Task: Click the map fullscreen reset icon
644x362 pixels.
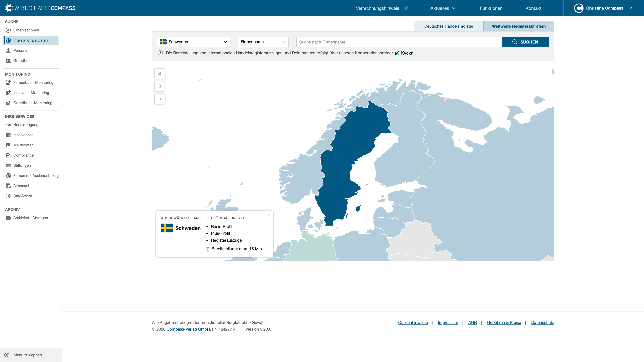Action: pos(159,99)
